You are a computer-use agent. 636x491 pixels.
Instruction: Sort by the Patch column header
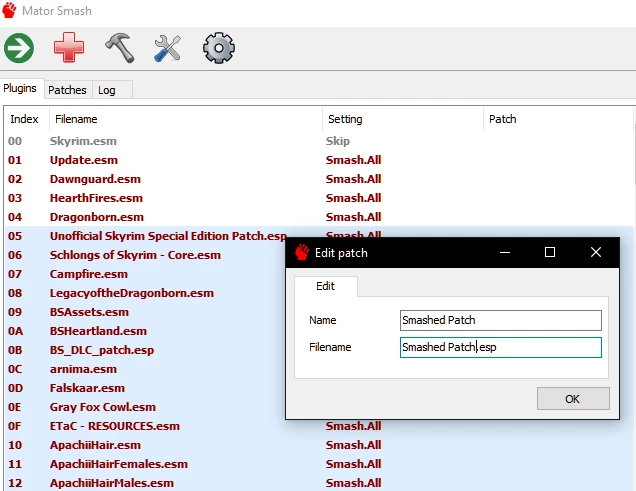click(x=559, y=119)
